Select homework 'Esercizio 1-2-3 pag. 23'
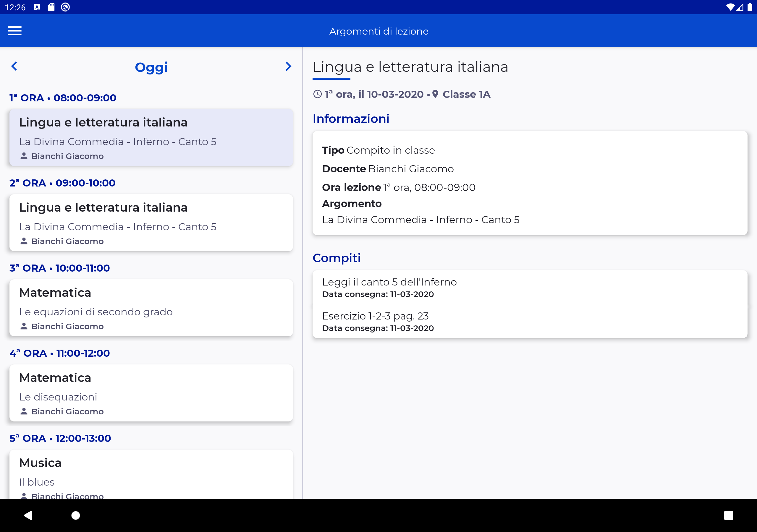 pos(530,321)
